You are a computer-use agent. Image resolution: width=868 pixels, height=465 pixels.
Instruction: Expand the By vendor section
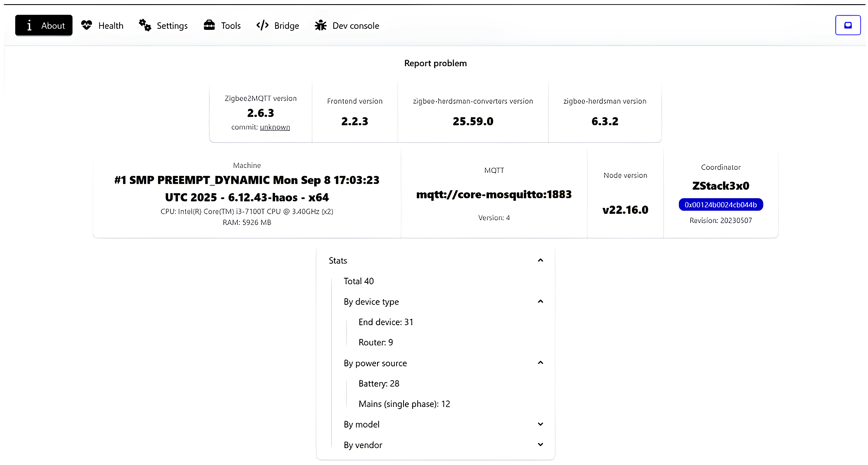541,445
